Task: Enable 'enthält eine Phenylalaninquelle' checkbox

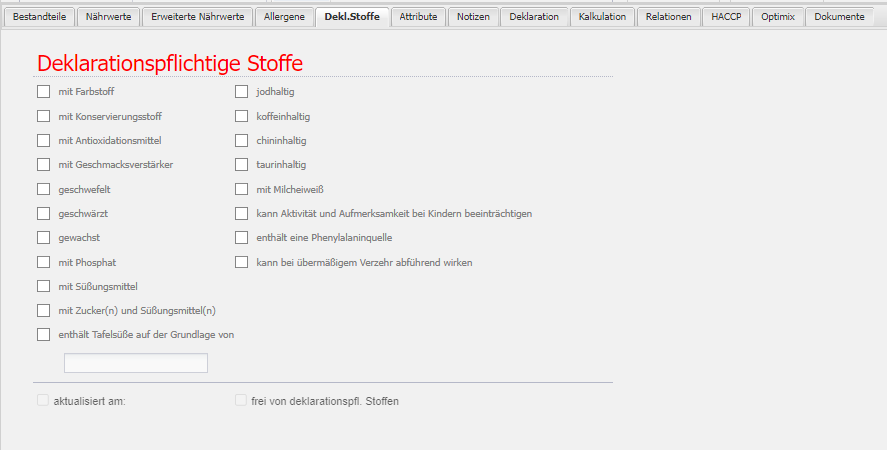Action: pos(241,238)
